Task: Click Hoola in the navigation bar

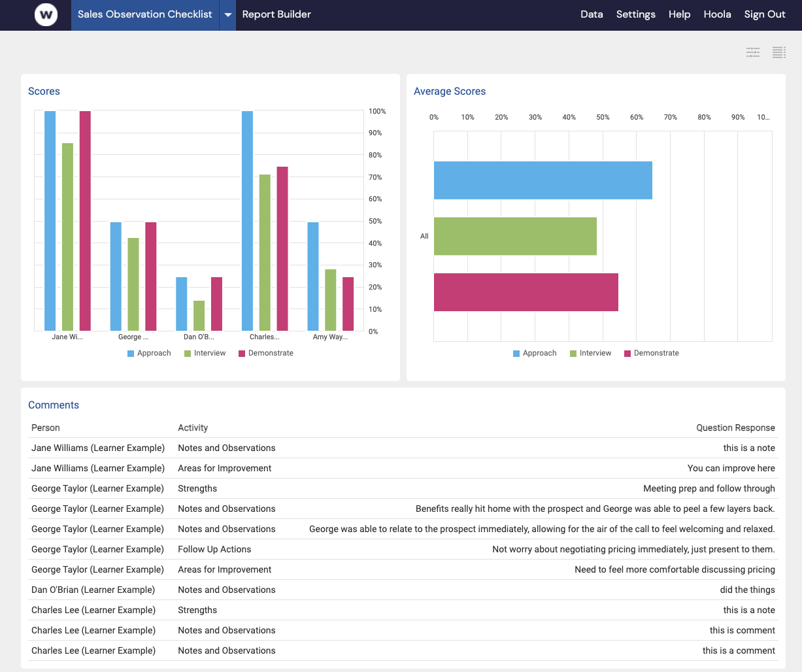Action: tap(717, 14)
